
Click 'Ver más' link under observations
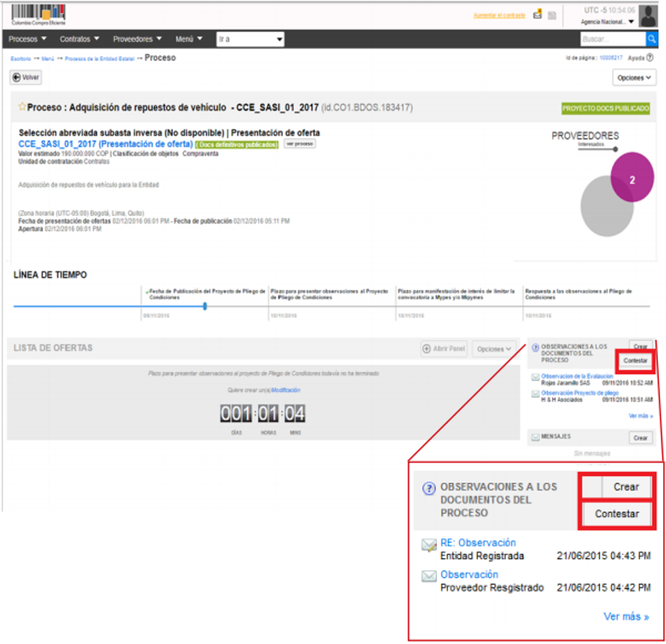[640, 416]
